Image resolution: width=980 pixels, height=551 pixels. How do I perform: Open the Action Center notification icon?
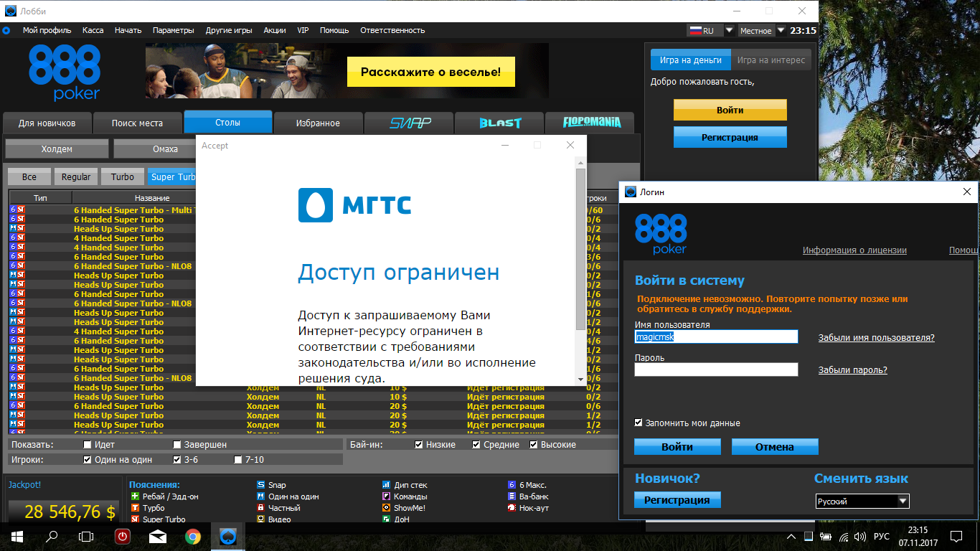pyautogui.click(x=956, y=536)
